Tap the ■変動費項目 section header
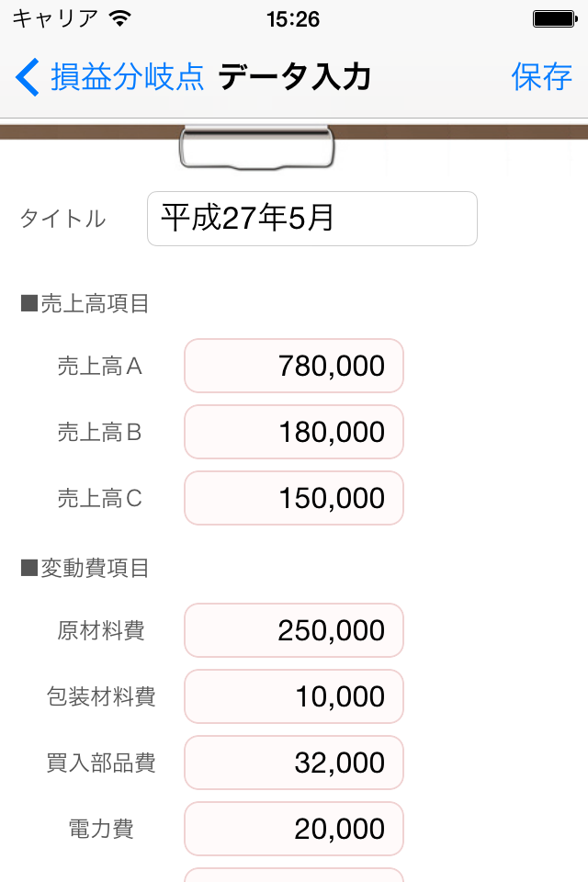 [85, 569]
